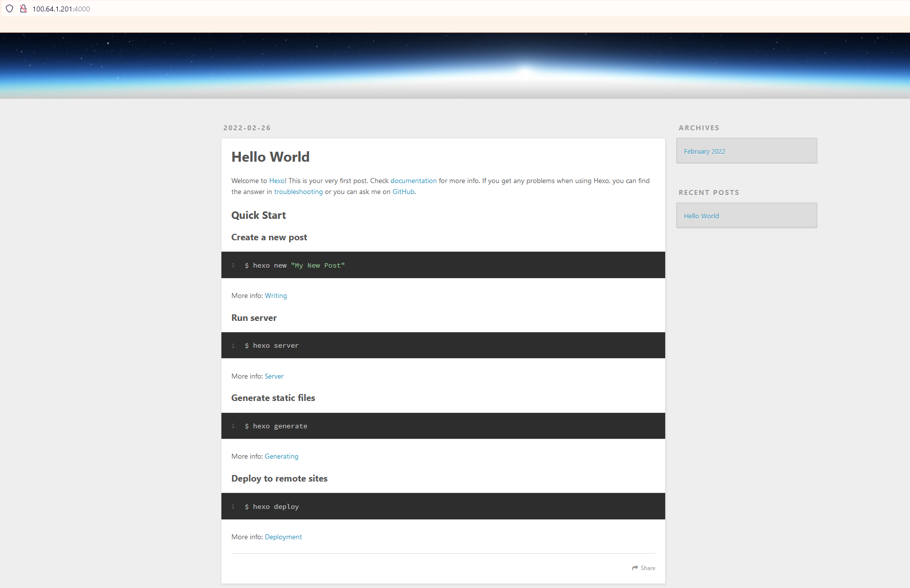This screenshot has width=910, height=588.
Task: Open February 2022 archive link
Action: point(705,151)
